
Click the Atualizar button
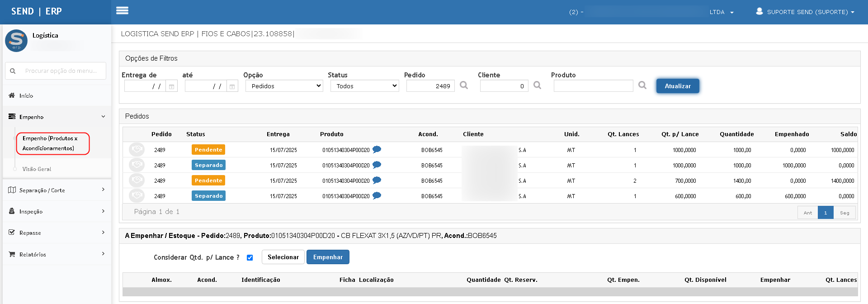(x=678, y=86)
